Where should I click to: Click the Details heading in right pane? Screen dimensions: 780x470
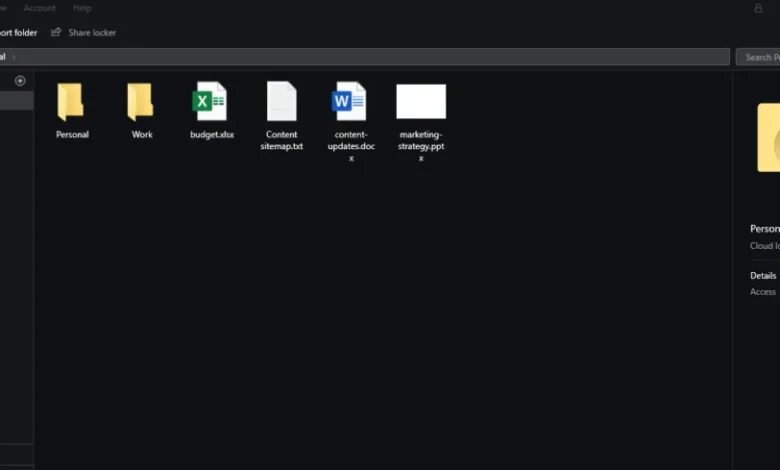coord(763,276)
